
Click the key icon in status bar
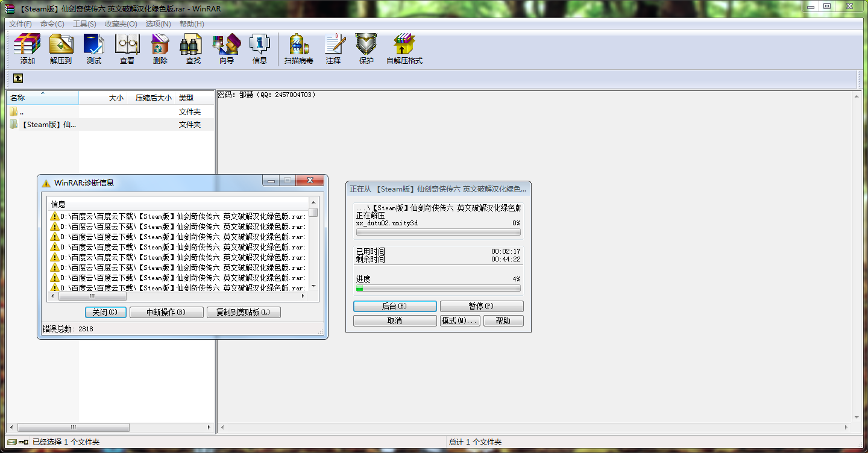[24, 442]
